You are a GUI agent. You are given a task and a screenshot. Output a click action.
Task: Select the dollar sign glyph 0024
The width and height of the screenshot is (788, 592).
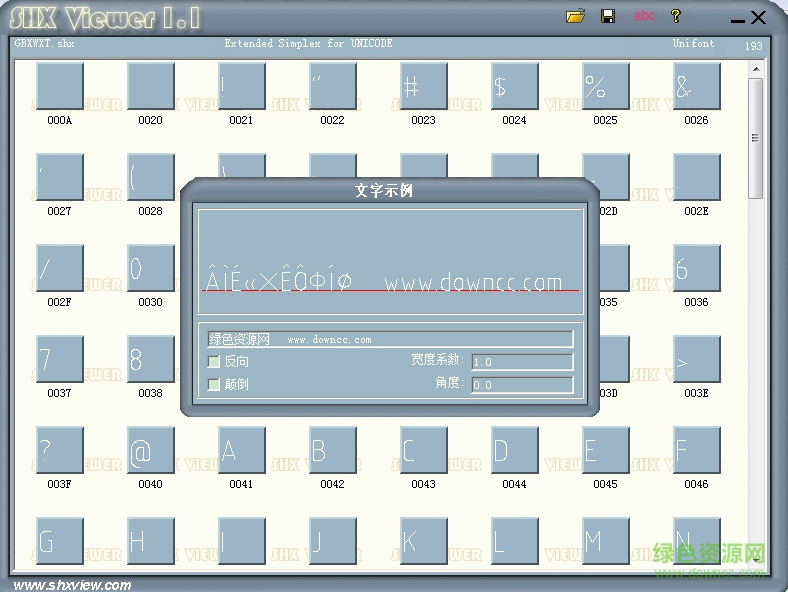pyautogui.click(x=514, y=86)
